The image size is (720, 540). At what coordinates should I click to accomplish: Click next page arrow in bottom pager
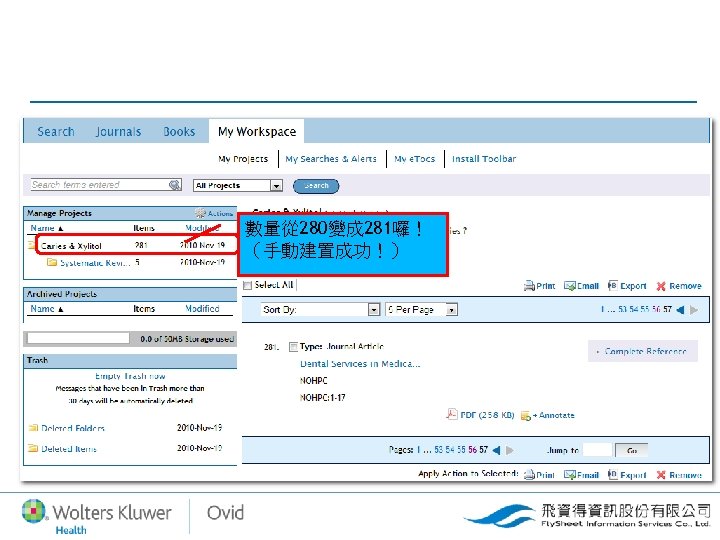510,450
